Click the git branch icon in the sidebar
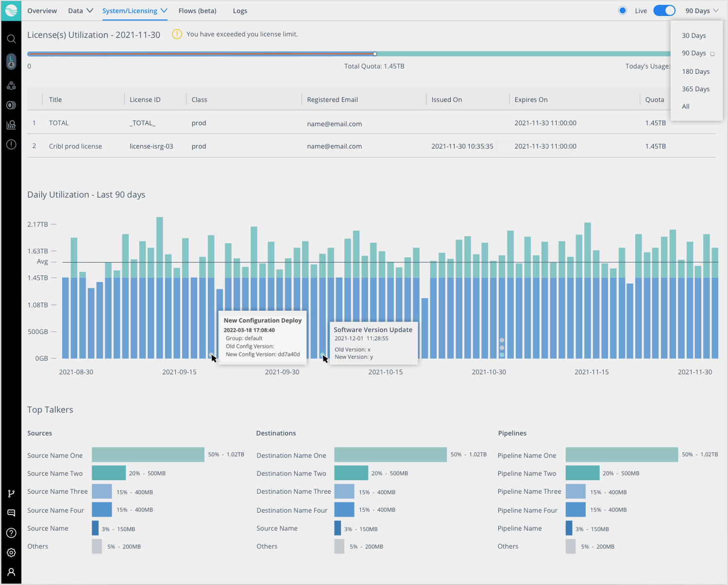 [11, 493]
